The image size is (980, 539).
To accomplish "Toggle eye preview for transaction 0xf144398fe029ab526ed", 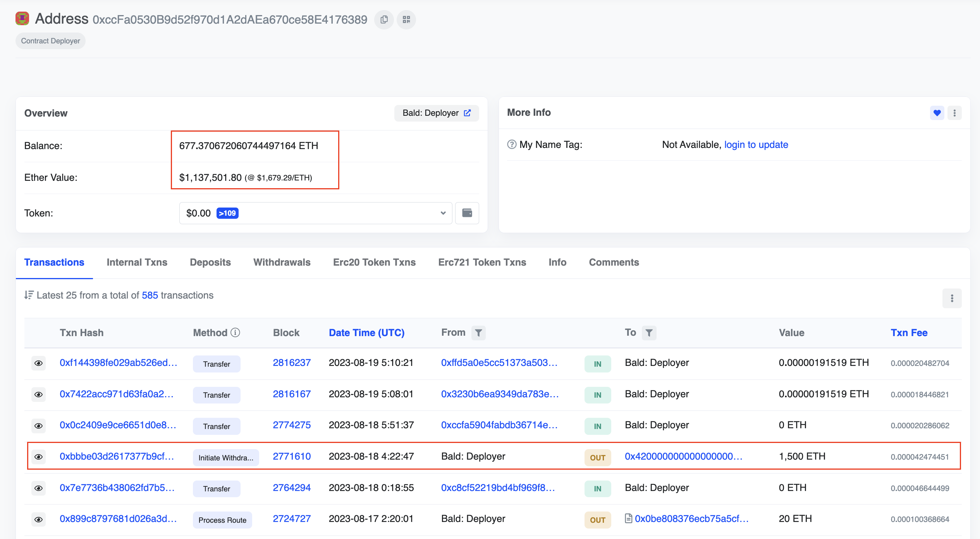I will point(38,363).
